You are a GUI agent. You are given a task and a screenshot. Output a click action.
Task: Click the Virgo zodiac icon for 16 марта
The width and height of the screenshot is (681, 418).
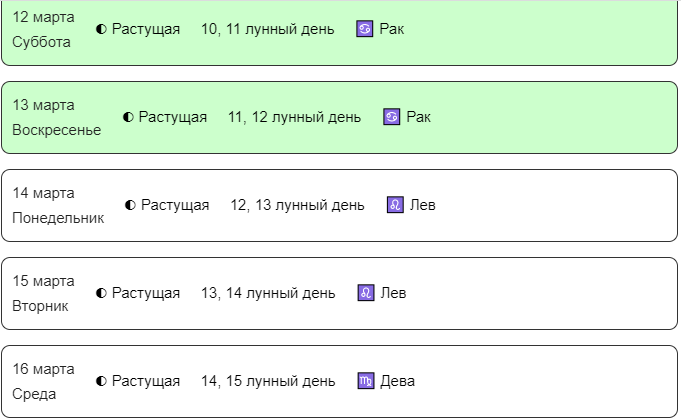(x=365, y=381)
